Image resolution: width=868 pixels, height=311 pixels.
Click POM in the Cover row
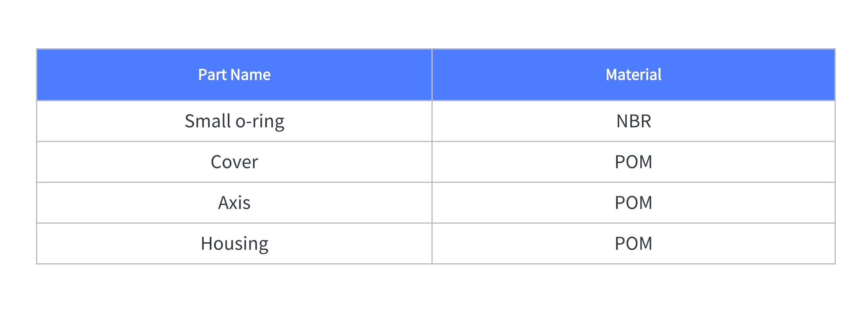point(633,162)
